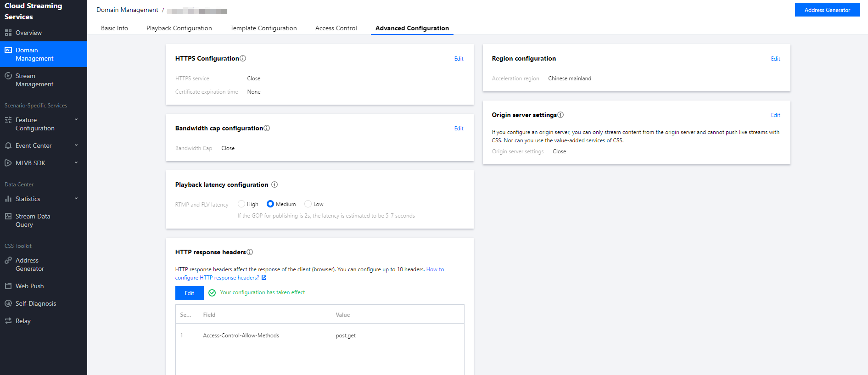
Task: Click the Overview grid icon in sidebar
Action: [8, 33]
